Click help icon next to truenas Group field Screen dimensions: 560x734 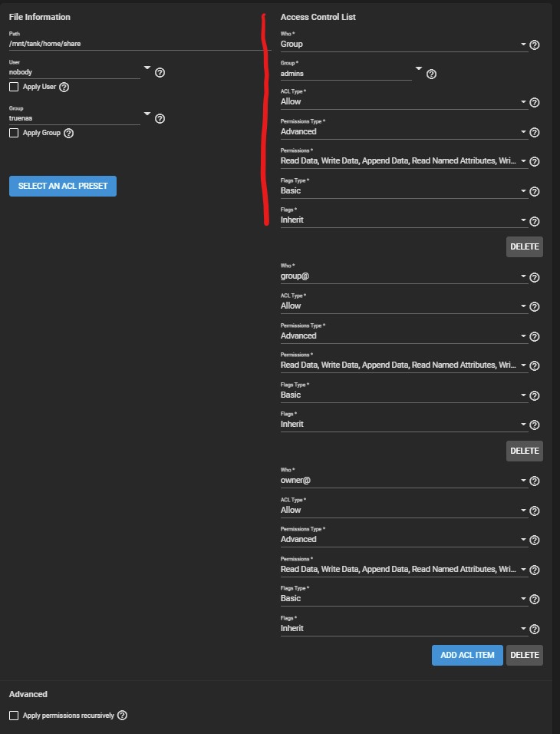(160, 119)
